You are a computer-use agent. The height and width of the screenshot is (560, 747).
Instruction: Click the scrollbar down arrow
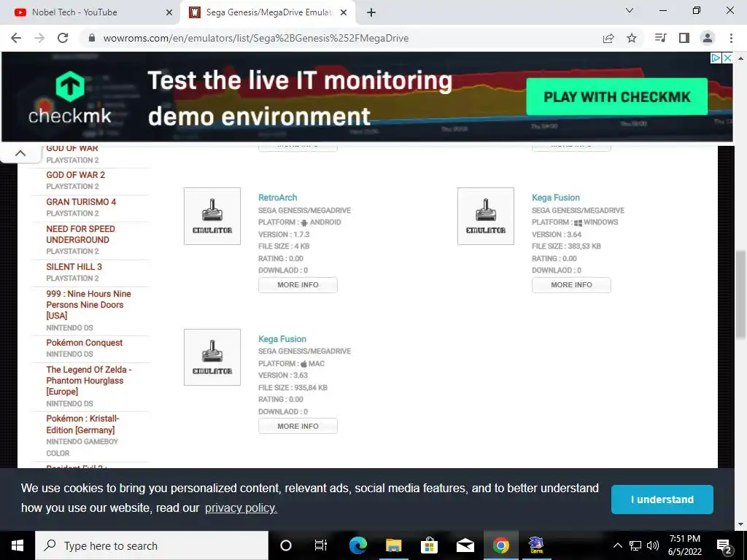coord(740,524)
